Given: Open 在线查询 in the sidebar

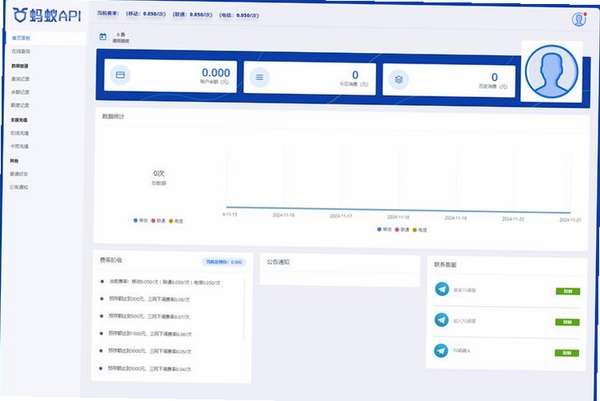Looking at the screenshot, I should point(21,51).
